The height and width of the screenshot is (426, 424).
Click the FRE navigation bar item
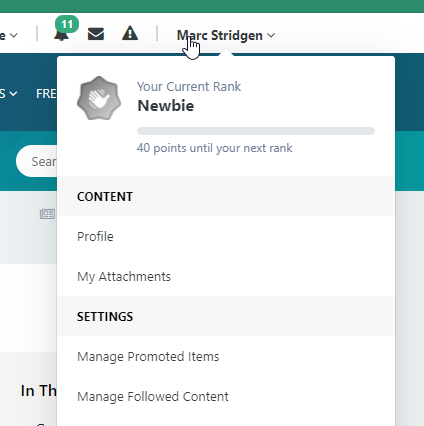46,94
